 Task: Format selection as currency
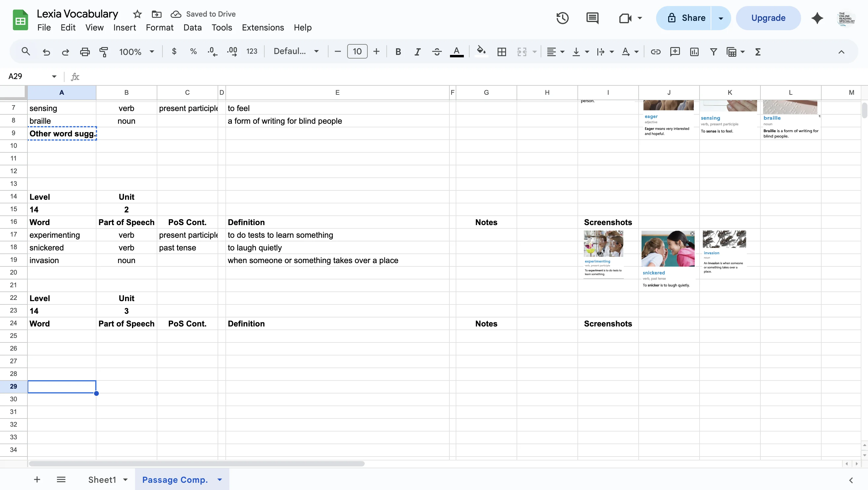pos(174,51)
